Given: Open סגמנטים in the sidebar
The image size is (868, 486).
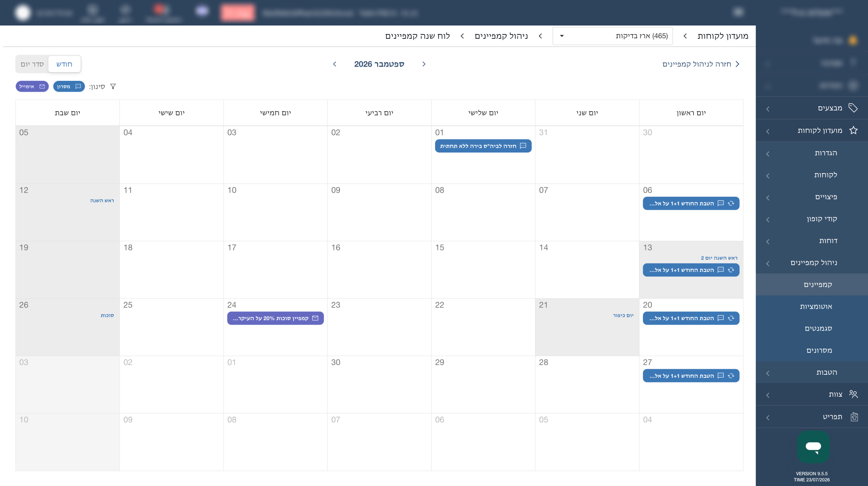Looking at the screenshot, I should [x=812, y=328].
